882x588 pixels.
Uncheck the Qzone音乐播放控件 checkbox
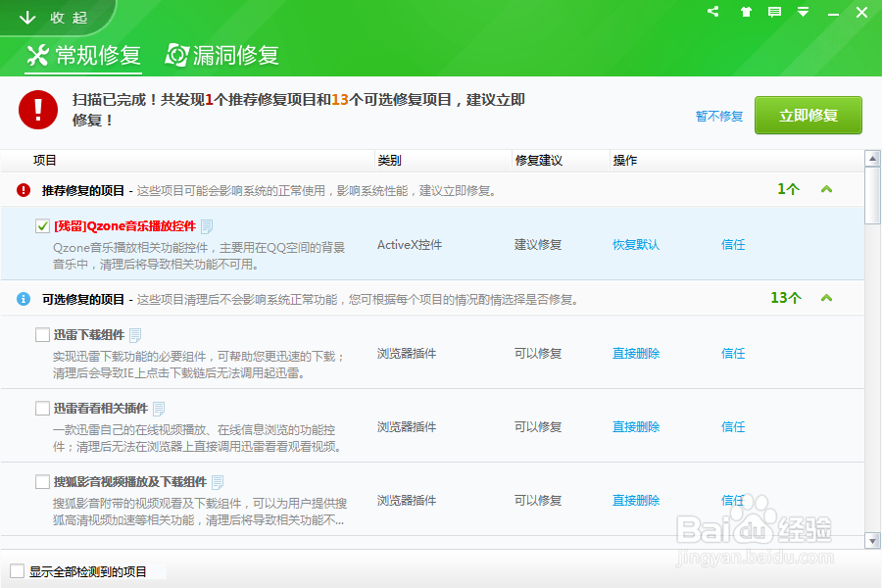43,226
